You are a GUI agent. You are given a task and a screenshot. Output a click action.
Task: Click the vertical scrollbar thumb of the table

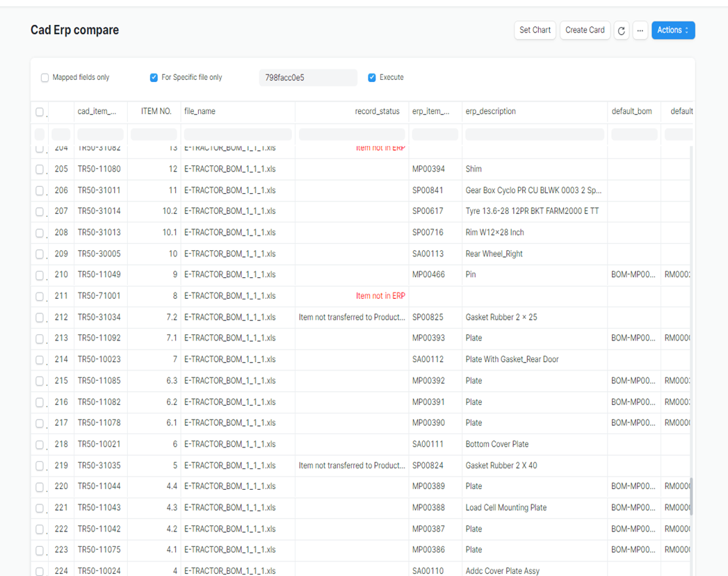point(691,495)
